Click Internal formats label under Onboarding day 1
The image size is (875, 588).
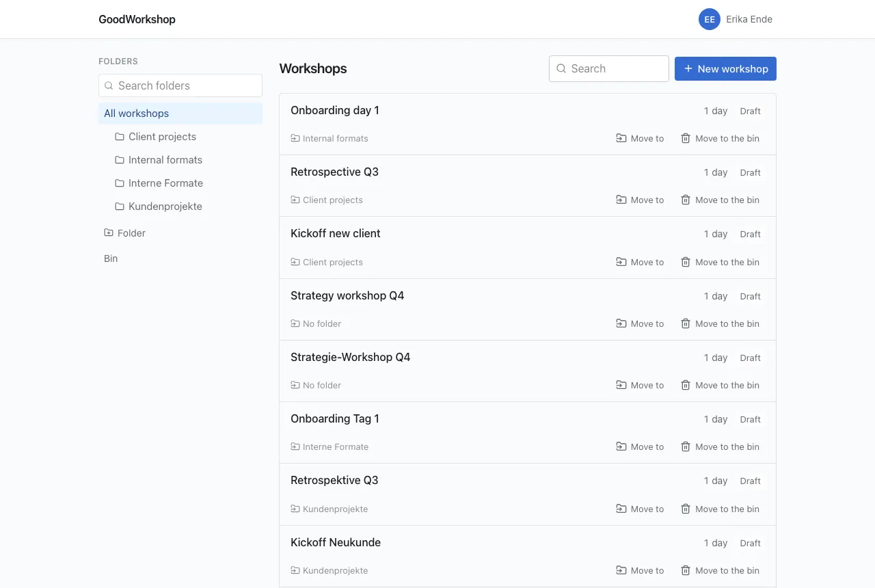(x=329, y=138)
